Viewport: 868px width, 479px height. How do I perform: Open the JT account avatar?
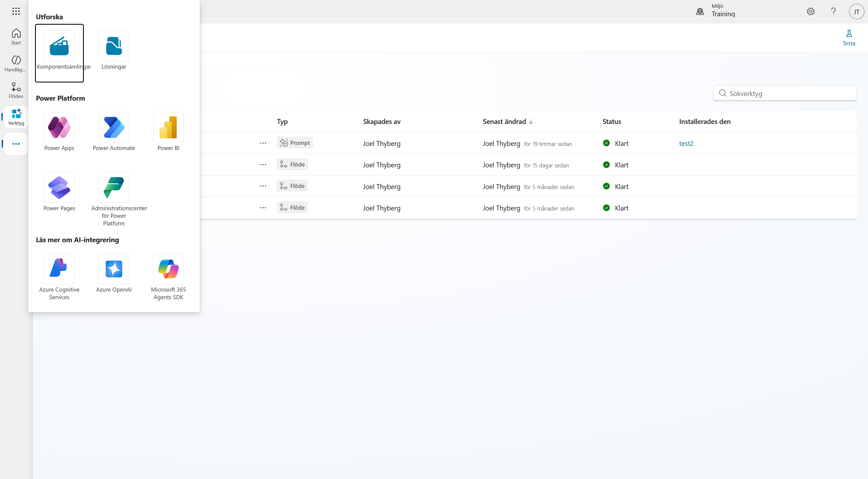pyautogui.click(x=856, y=11)
